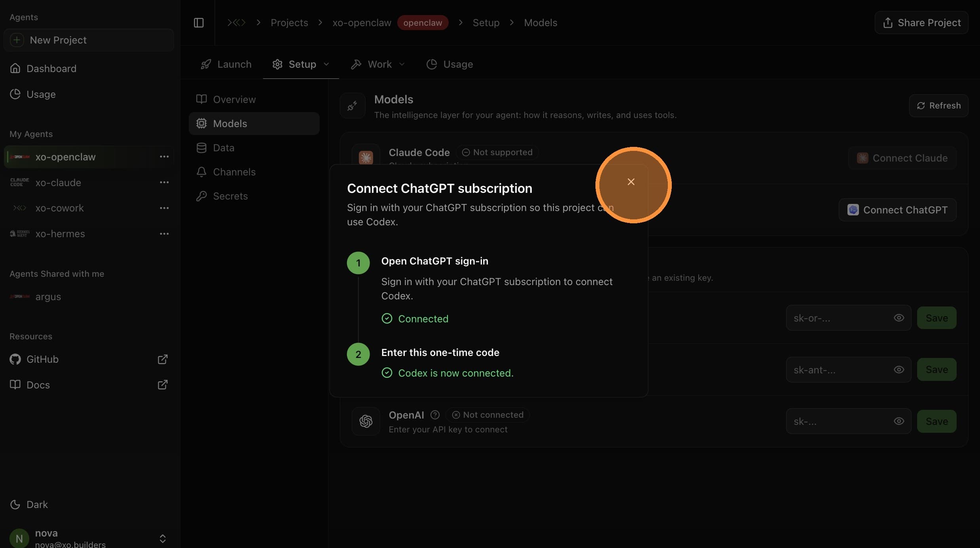Save the OpenAI API key
The image size is (980, 548).
936,421
